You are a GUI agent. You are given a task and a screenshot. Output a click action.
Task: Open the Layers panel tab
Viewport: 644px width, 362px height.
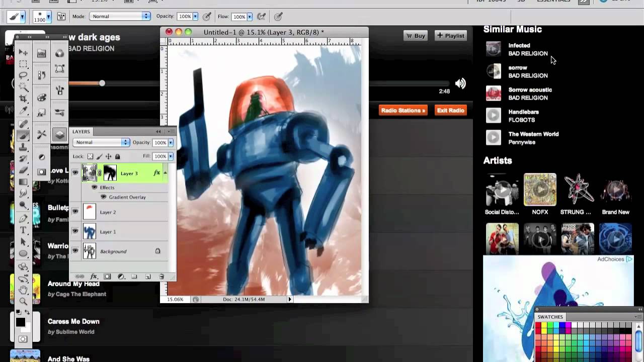(81, 132)
